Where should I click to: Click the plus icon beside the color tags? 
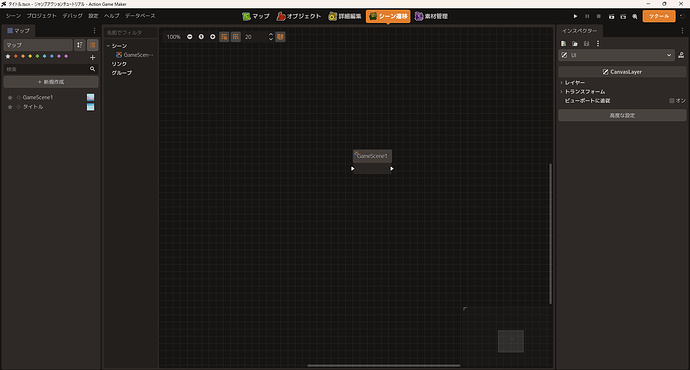click(92, 57)
